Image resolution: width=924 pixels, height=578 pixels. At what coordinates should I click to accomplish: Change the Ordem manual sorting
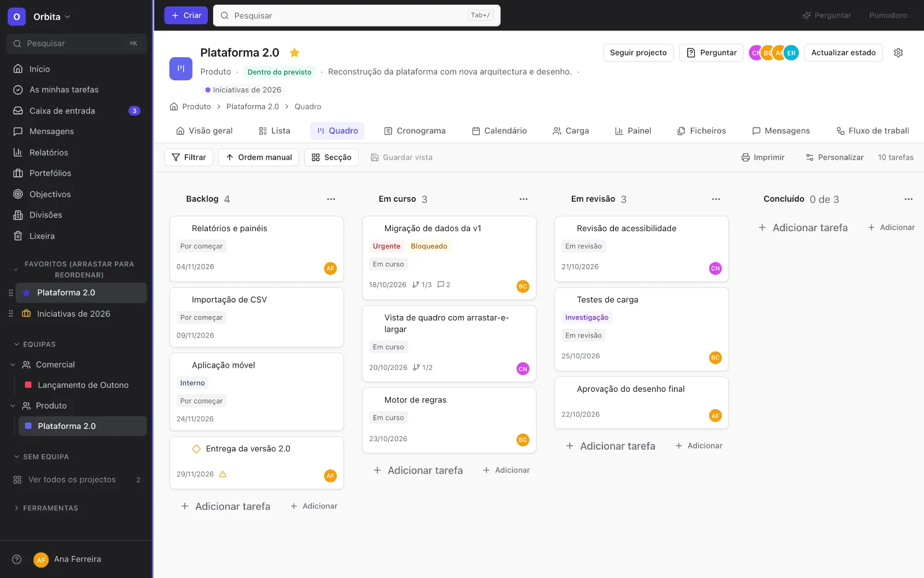259,157
